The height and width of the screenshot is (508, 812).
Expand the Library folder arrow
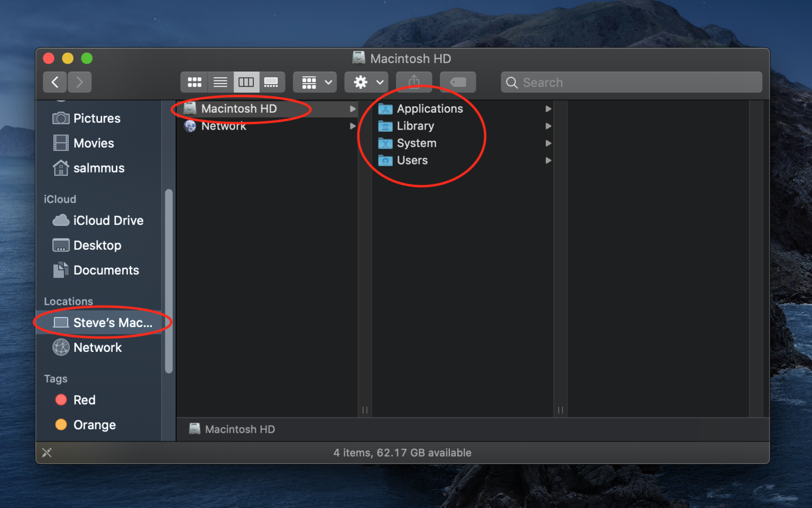pyautogui.click(x=548, y=126)
